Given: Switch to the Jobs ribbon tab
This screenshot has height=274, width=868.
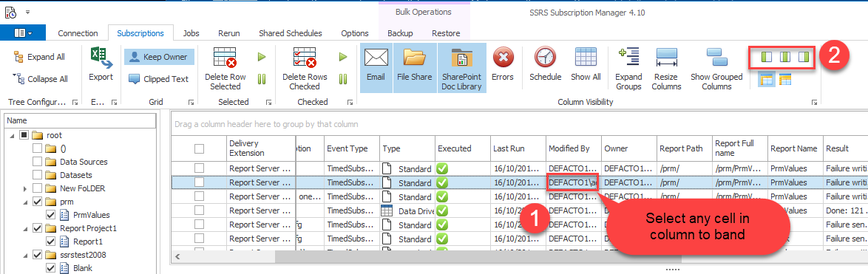Looking at the screenshot, I should (x=191, y=33).
